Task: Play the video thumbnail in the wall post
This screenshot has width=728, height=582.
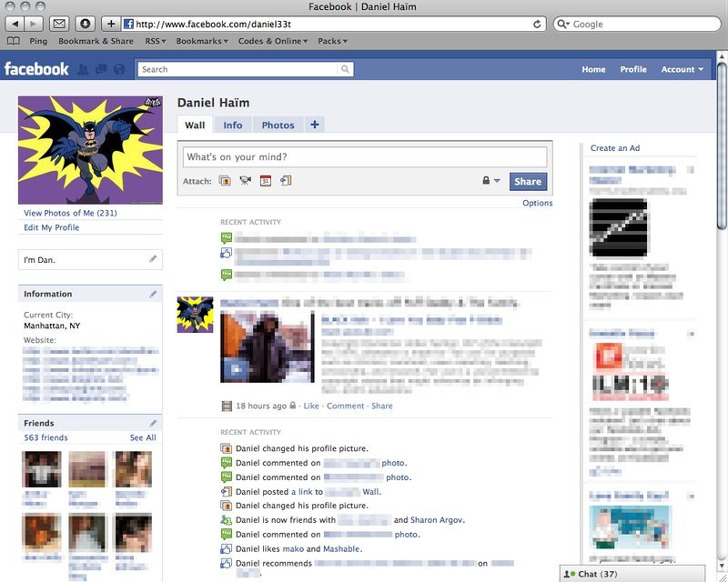Action: [267, 347]
